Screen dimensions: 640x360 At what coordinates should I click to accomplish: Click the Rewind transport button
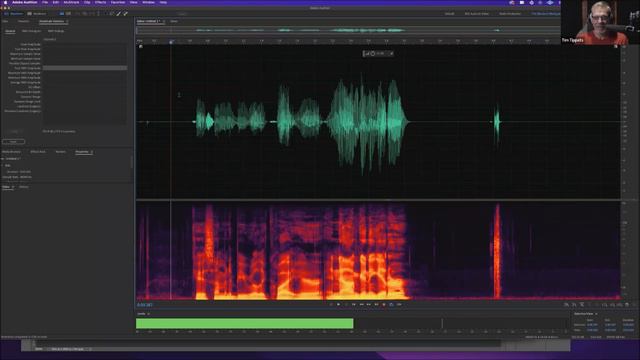point(361,304)
